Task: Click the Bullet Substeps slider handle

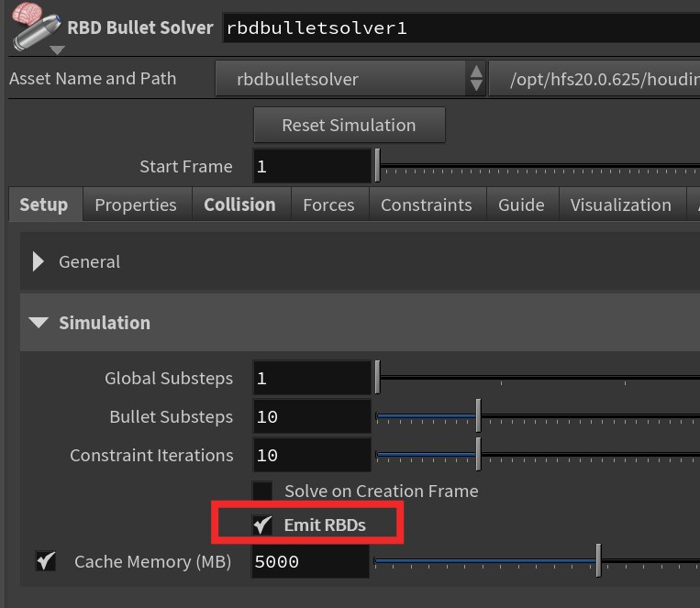Action: pyautogui.click(x=479, y=416)
